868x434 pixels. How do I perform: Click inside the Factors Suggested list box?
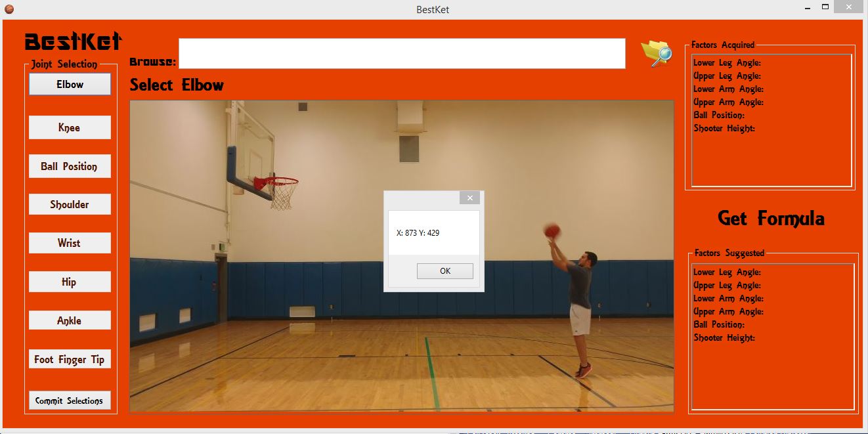point(772,337)
